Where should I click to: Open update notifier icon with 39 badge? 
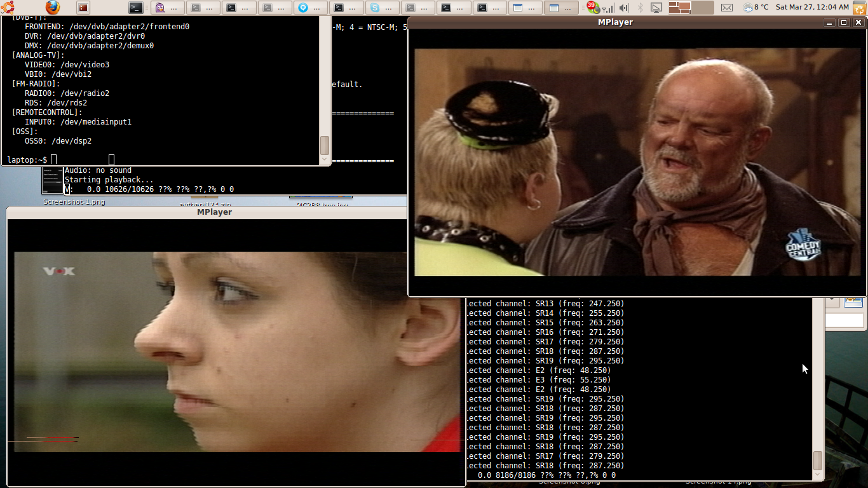(592, 8)
